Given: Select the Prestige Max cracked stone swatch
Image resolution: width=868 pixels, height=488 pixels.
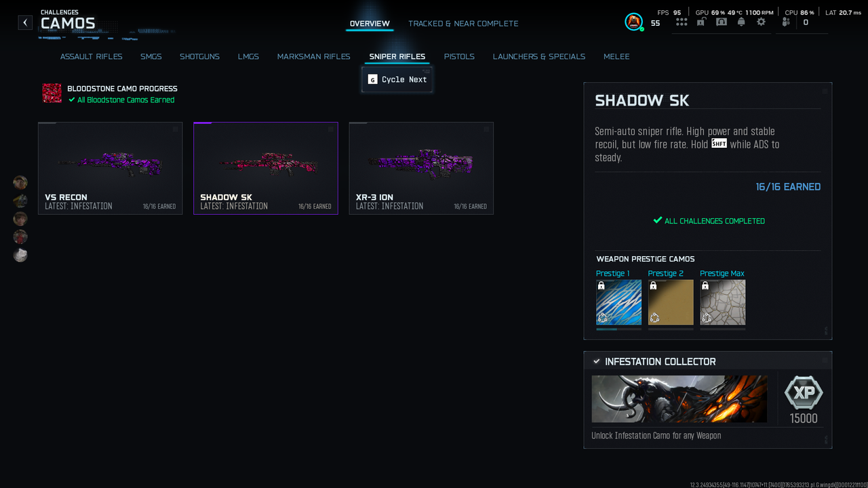Looking at the screenshot, I should point(723,302).
